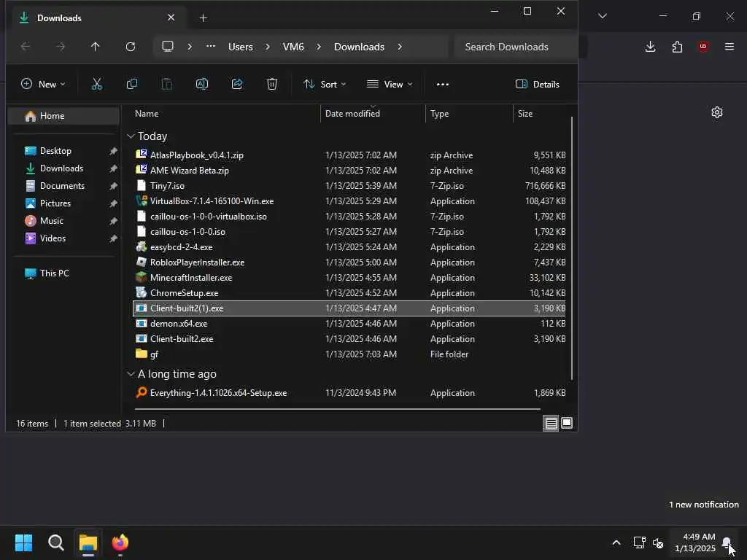Sort by Size column header
747x560 pixels.
click(525, 114)
